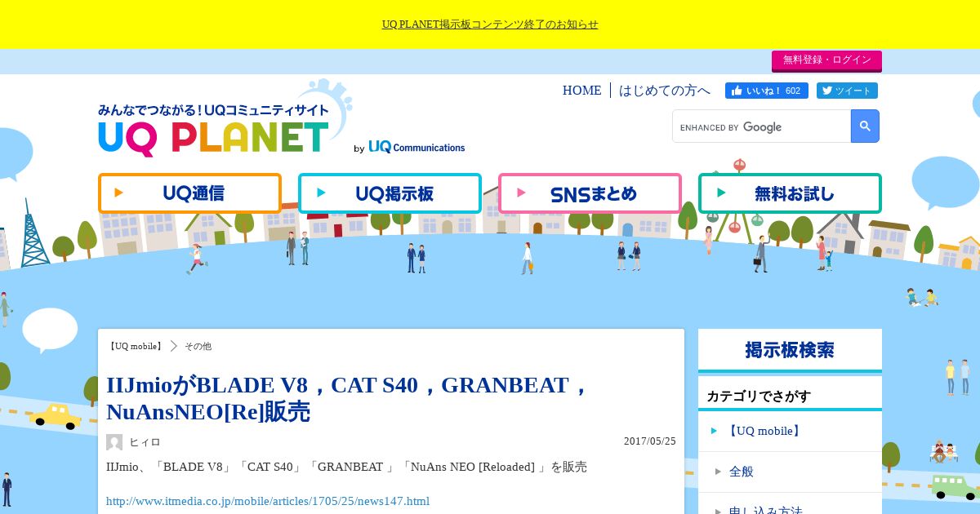Open the itmedia.co.jp article URL

268,501
